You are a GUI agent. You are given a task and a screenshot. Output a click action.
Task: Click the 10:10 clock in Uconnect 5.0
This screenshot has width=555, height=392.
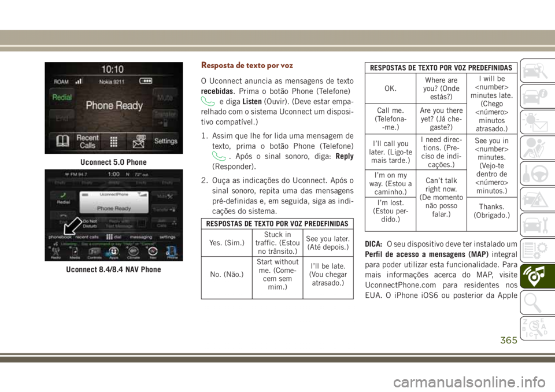(113, 69)
